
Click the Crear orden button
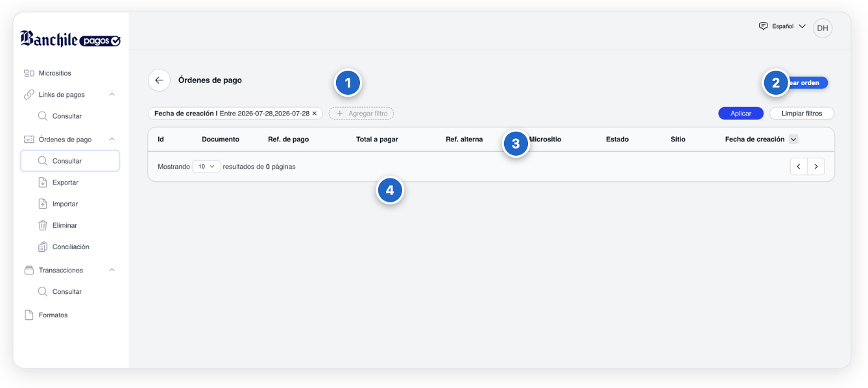pyautogui.click(x=801, y=83)
